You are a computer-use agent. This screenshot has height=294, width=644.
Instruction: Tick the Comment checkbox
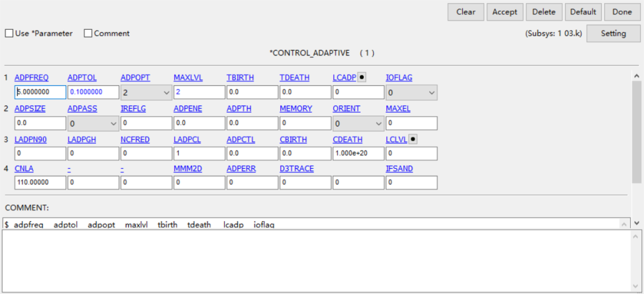point(88,33)
